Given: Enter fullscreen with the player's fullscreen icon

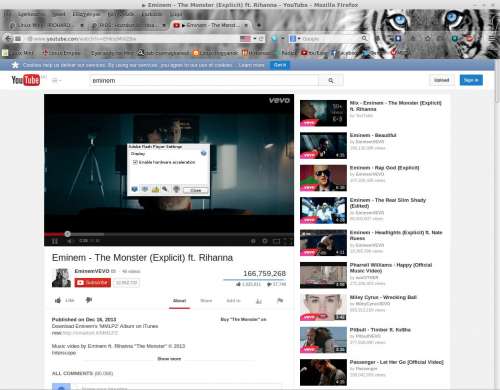Looking at the screenshot, I should point(288,241).
